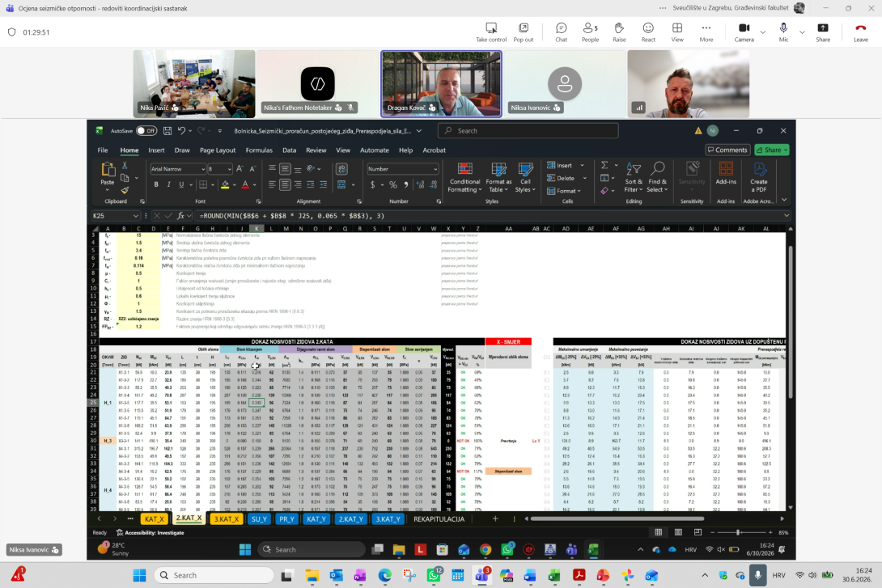Click the Excel search box
882x588 pixels.
click(528, 130)
